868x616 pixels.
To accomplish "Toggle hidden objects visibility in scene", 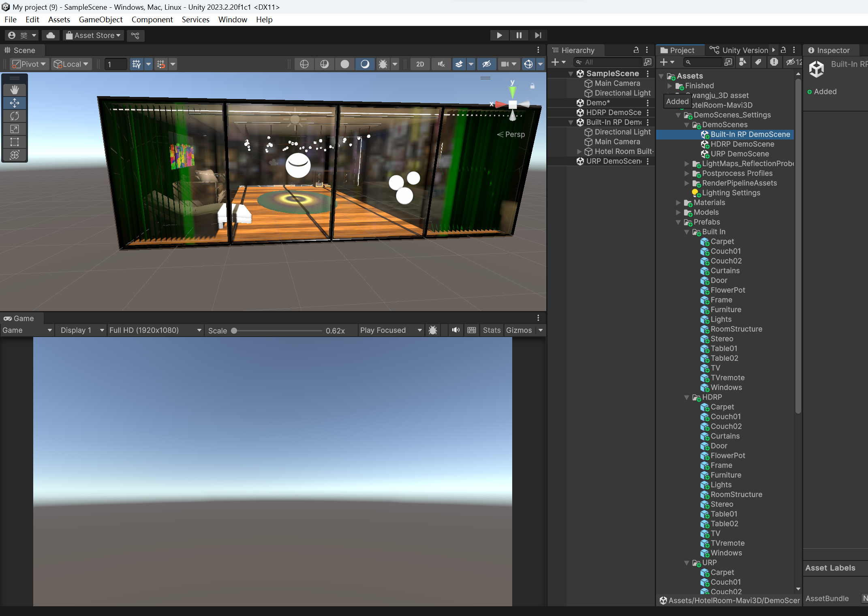I will 487,64.
